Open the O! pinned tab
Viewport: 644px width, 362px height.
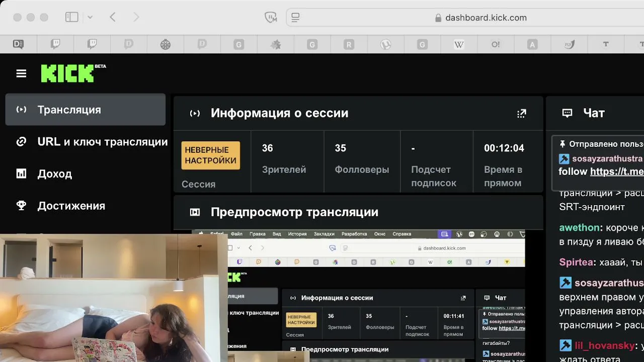496,44
